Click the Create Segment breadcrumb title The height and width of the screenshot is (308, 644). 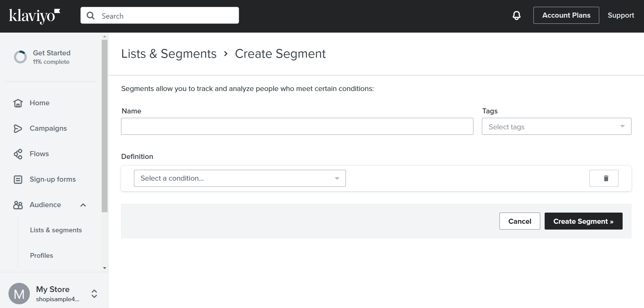(x=280, y=54)
